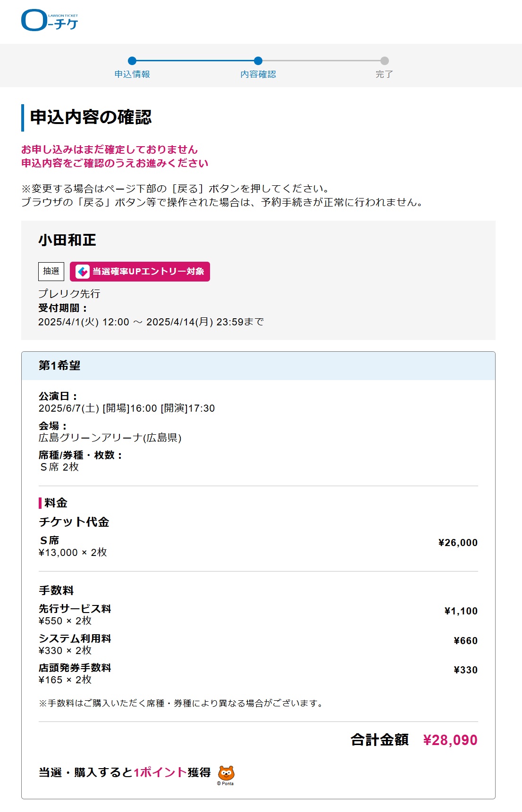Click the Ponta mascot icon
Screen dimensions: 522x812
[x=226, y=773]
